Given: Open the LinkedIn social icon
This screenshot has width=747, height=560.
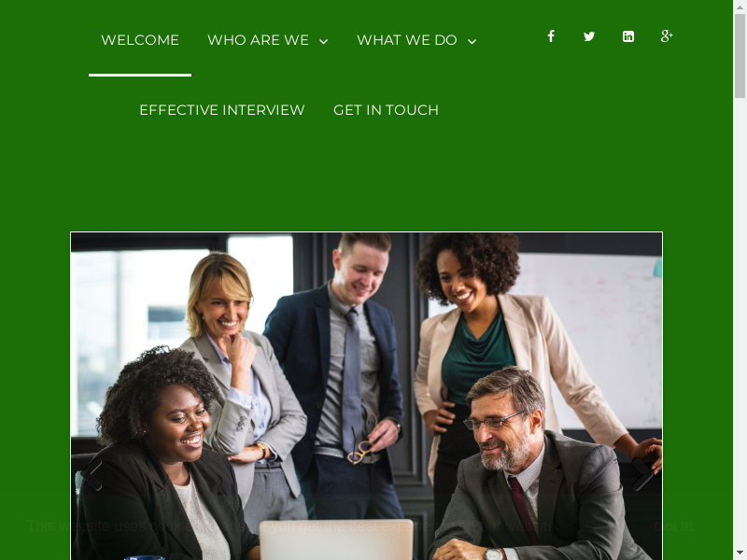Looking at the screenshot, I should click(x=628, y=36).
